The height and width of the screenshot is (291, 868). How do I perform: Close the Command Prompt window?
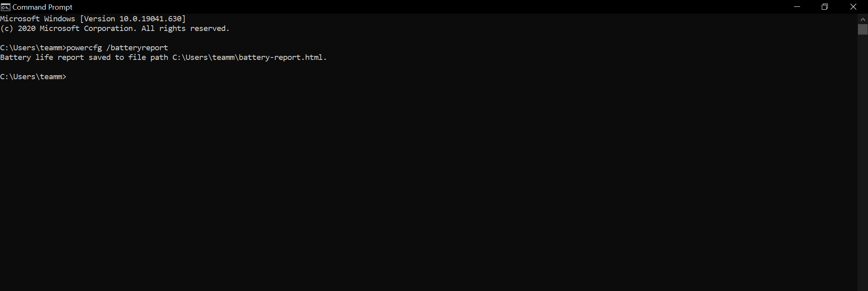click(x=853, y=7)
